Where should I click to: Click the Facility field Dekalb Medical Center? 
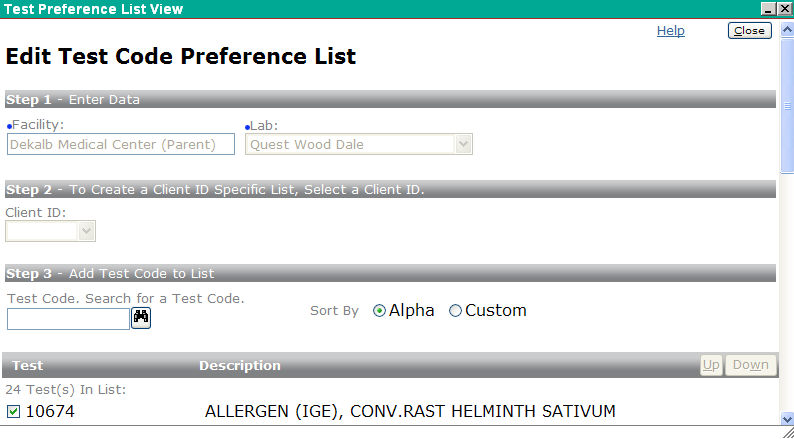(121, 144)
